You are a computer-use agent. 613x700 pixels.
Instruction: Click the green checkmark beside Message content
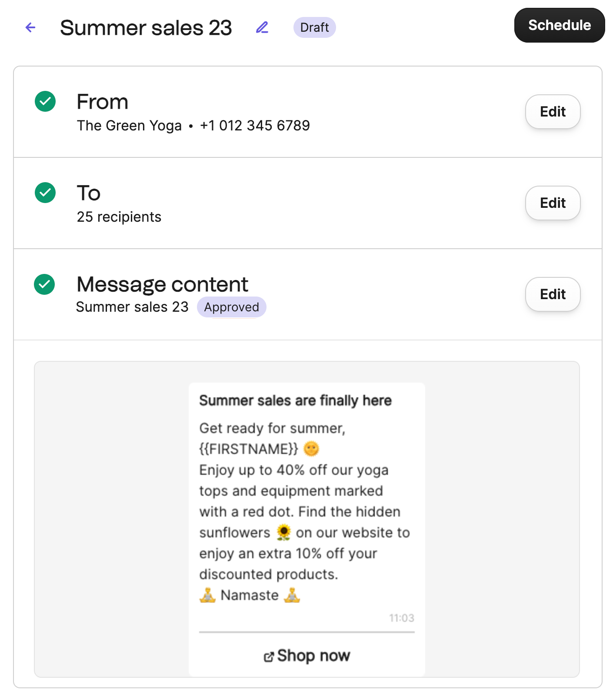click(x=44, y=284)
